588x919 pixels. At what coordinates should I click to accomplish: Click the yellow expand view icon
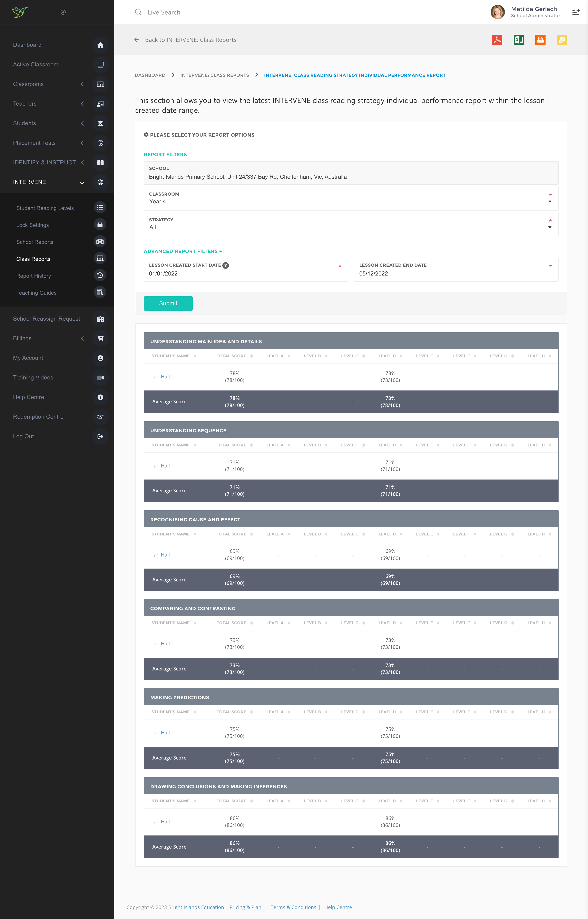point(562,40)
